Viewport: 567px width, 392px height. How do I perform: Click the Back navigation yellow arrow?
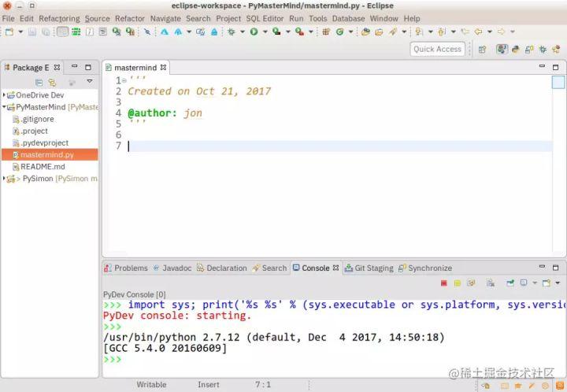pos(478,31)
